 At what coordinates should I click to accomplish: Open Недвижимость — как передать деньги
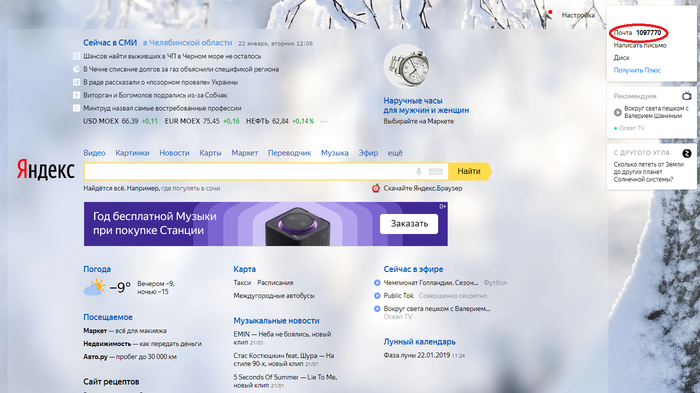[142, 344]
